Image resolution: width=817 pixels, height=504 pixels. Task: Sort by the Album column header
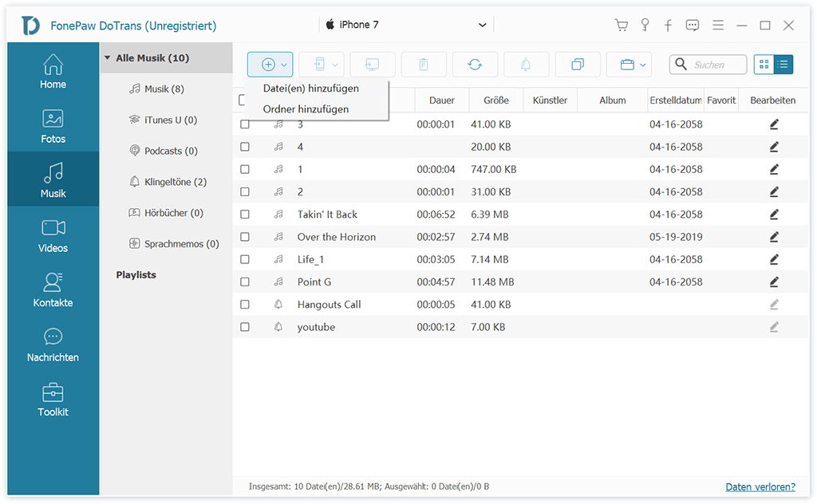(x=612, y=100)
